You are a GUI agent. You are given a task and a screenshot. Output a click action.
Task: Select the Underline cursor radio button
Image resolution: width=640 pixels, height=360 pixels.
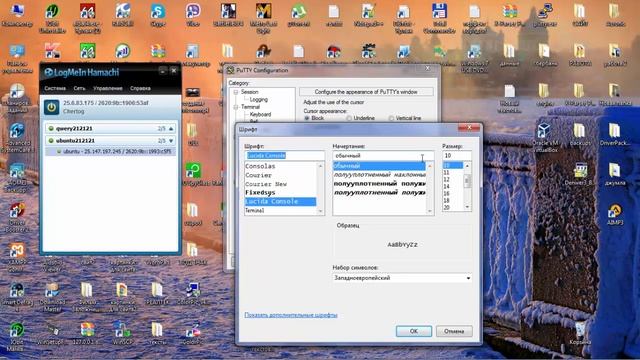[349, 118]
